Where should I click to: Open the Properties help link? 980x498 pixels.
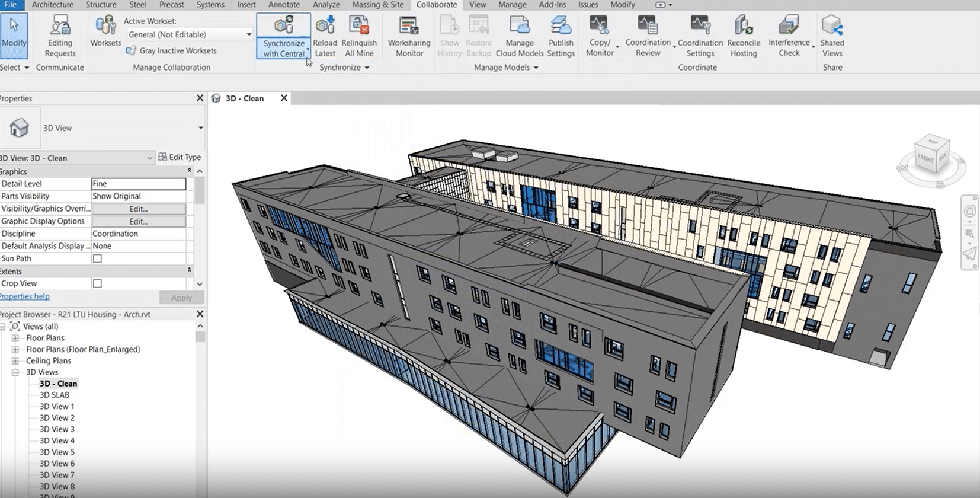[x=25, y=296]
